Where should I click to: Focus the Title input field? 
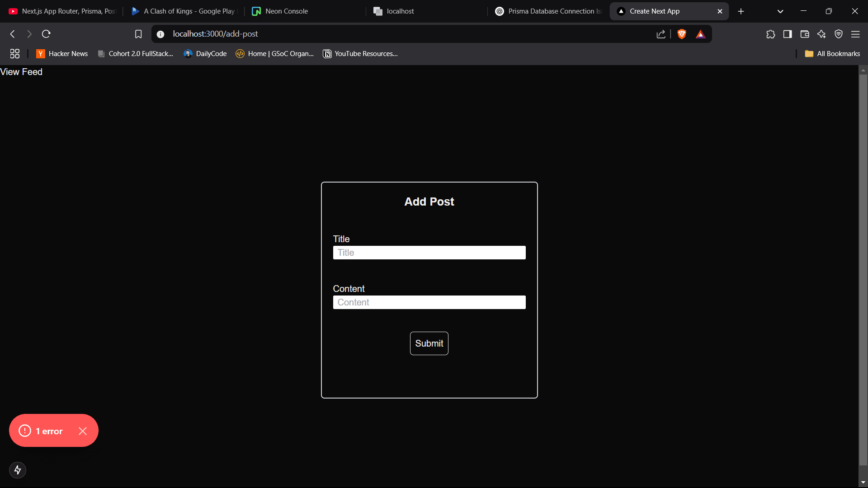point(429,253)
